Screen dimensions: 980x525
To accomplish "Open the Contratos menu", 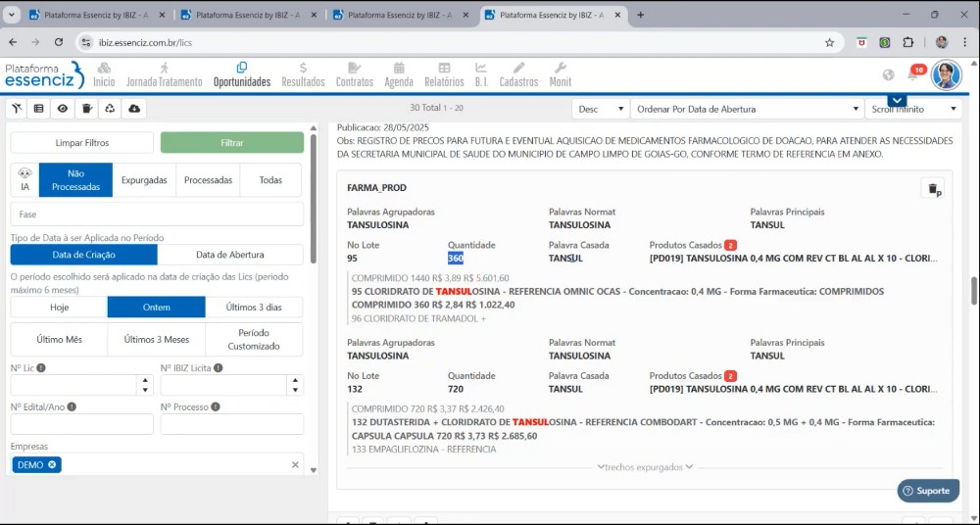I will (x=354, y=74).
